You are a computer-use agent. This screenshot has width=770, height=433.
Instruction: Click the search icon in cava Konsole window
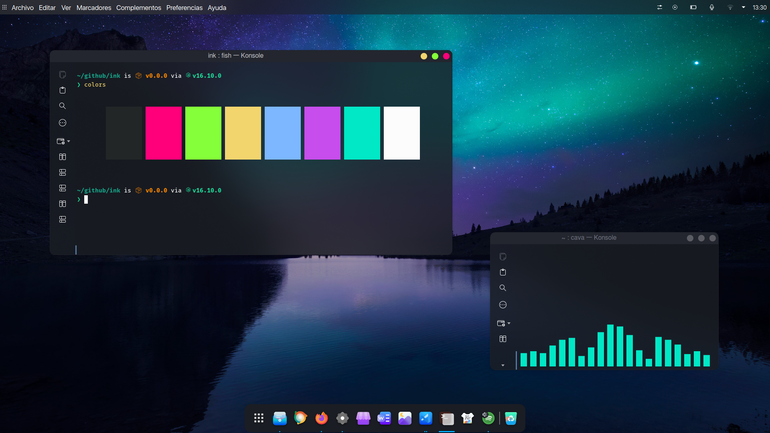pos(502,288)
